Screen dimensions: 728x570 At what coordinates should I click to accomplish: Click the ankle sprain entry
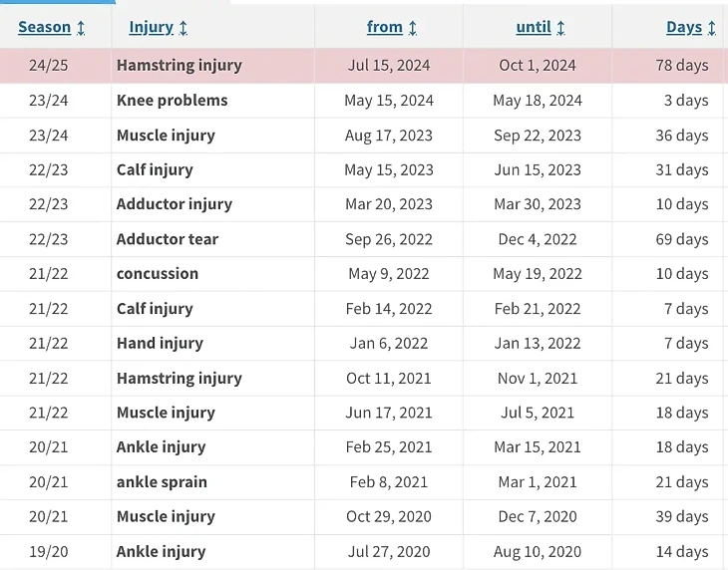[162, 482]
